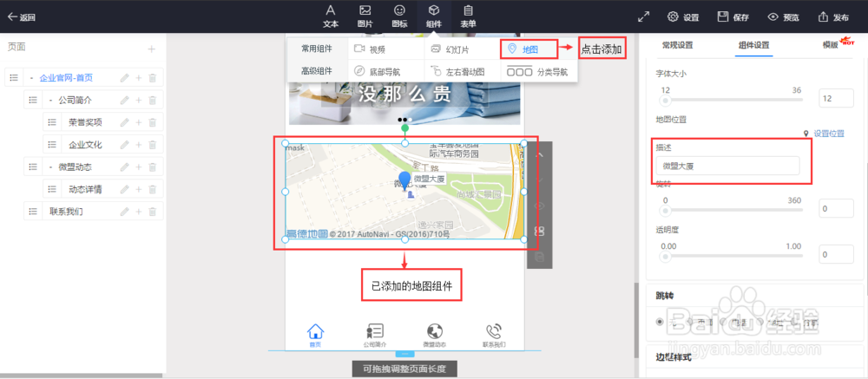The height and width of the screenshot is (379, 868).
Task: Add a new page with the 页面 plus icon
Action: click(151, 49)
